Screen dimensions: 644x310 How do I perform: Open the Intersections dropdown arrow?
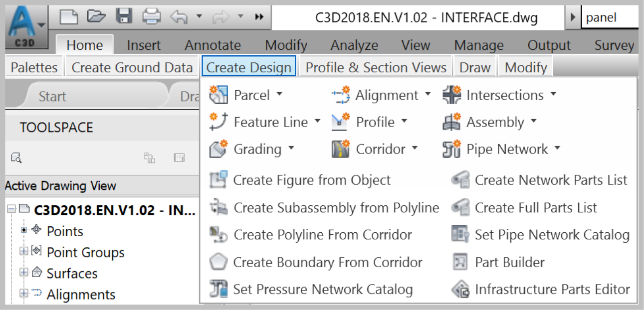pos(553,94)
